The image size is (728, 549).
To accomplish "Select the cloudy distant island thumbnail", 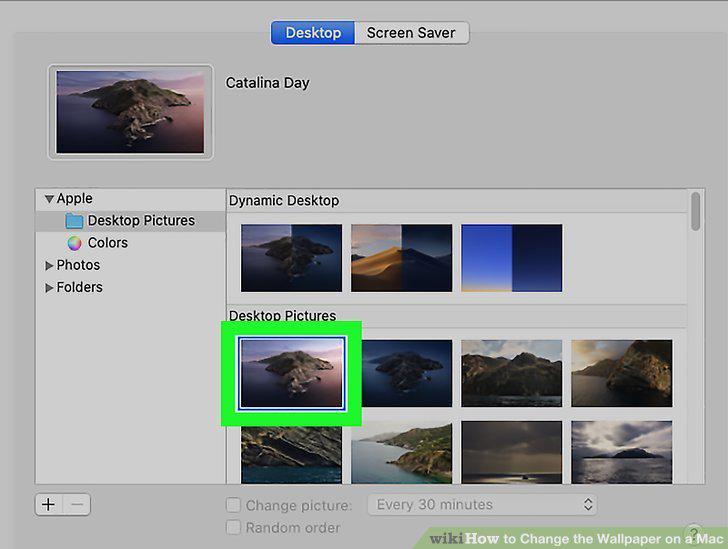I will 622,453.
